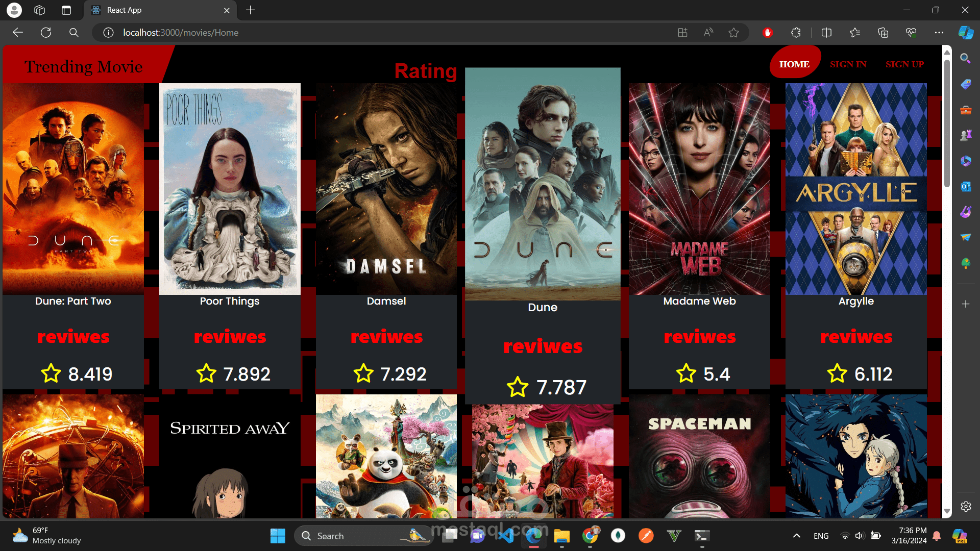The width and height of the screenshot is (980, 551).
Task: Open sidebar settings gear
Action: click(x=965, y=506)
